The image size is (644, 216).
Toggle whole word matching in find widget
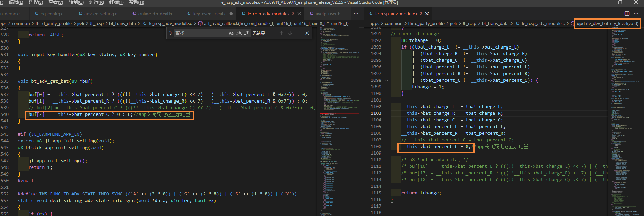pyautogui.click(x=239, y=33)
